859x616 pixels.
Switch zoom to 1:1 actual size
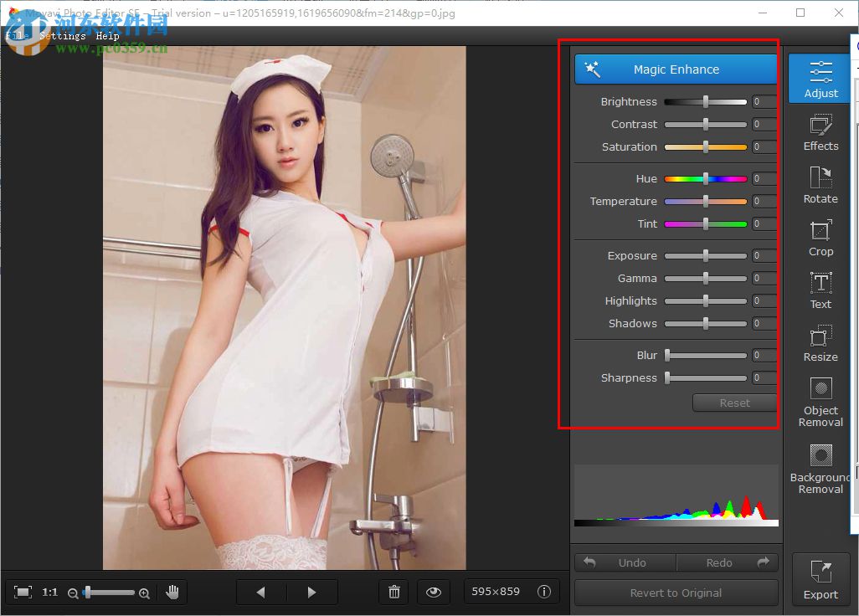[49, 592]
